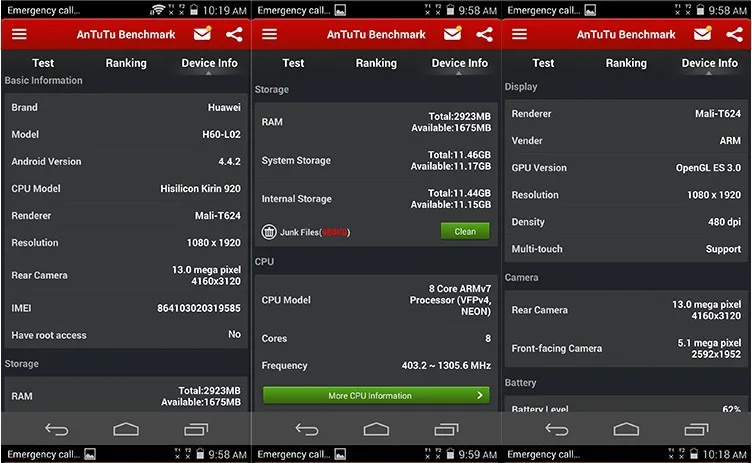Tap the Have root access row
Viewport: 752px width, 463px height.
[x=126, y=335]
